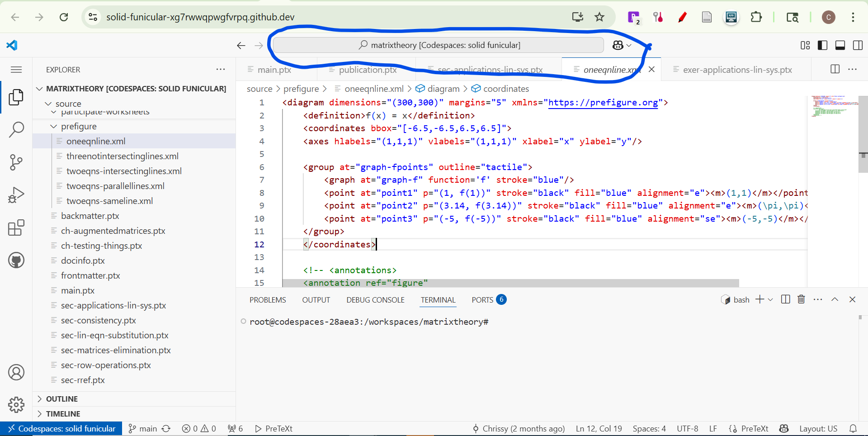
Task: Open the Search view in activity bar
Action: [16, 129]
